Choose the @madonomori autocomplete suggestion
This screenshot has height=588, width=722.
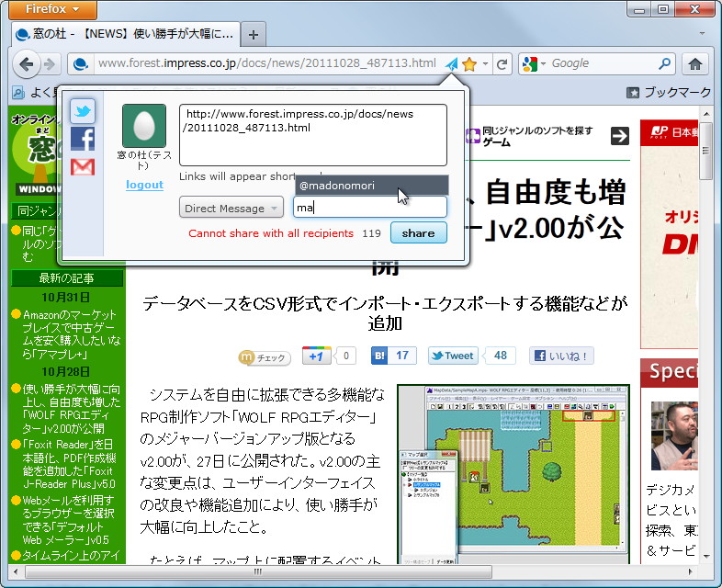coord(371,186)
